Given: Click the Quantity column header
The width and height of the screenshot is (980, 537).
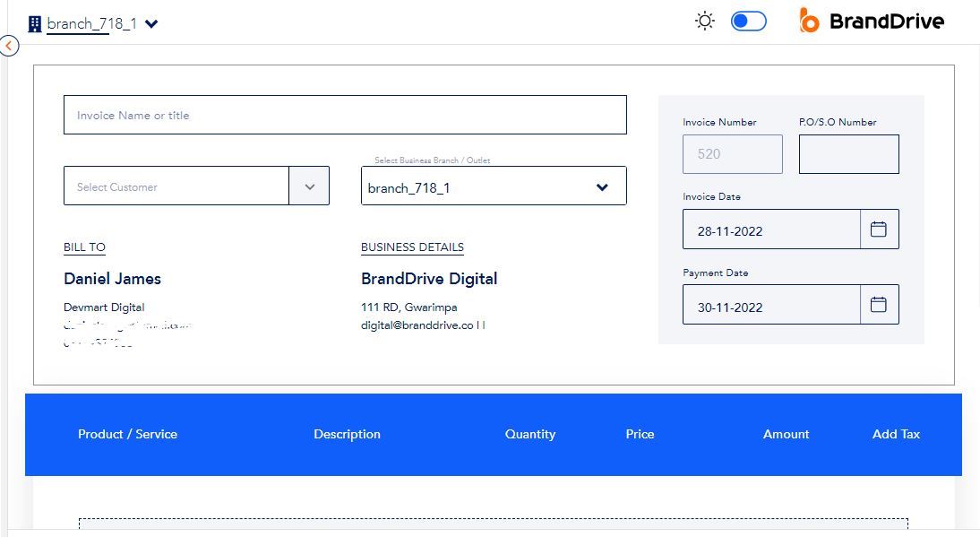Looking at the screenshot, I should pos(530,434).
